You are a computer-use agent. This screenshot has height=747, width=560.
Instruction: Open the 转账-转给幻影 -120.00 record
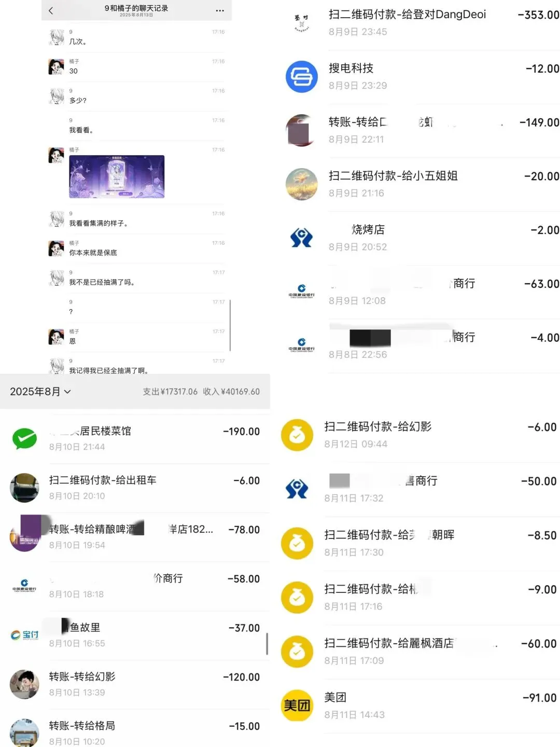pyautogui.click(x=135, y=684)
